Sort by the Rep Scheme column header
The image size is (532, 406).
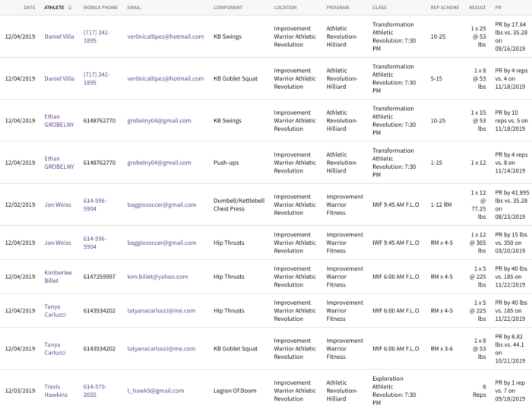pyautogui.click(x=445, y=8)
